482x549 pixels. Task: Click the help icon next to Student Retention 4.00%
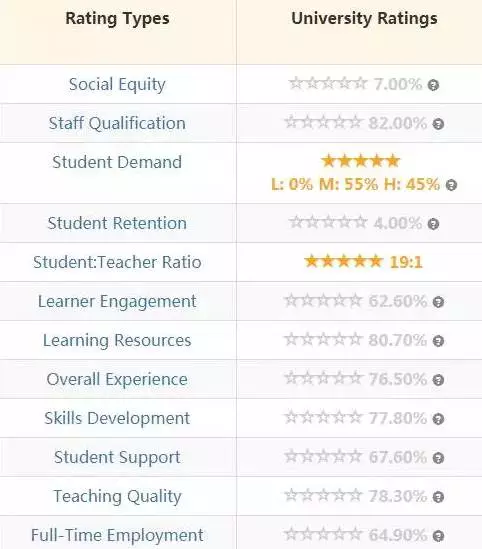pyautogui.click(x=433, y=224)
